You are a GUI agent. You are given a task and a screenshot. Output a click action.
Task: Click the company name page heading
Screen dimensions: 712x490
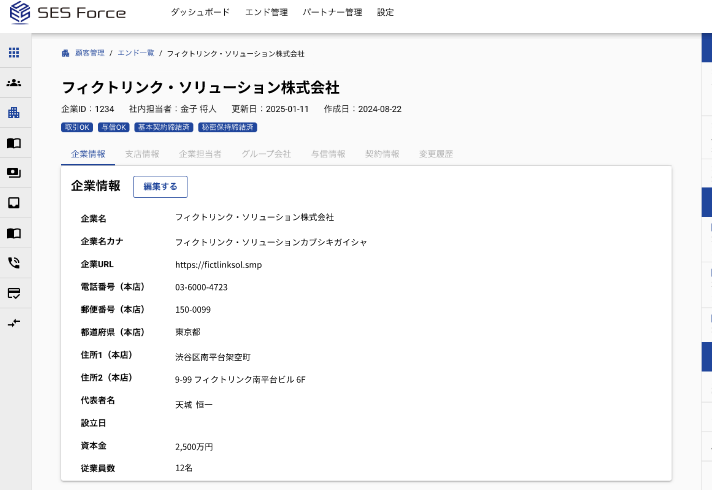[201, 87]
